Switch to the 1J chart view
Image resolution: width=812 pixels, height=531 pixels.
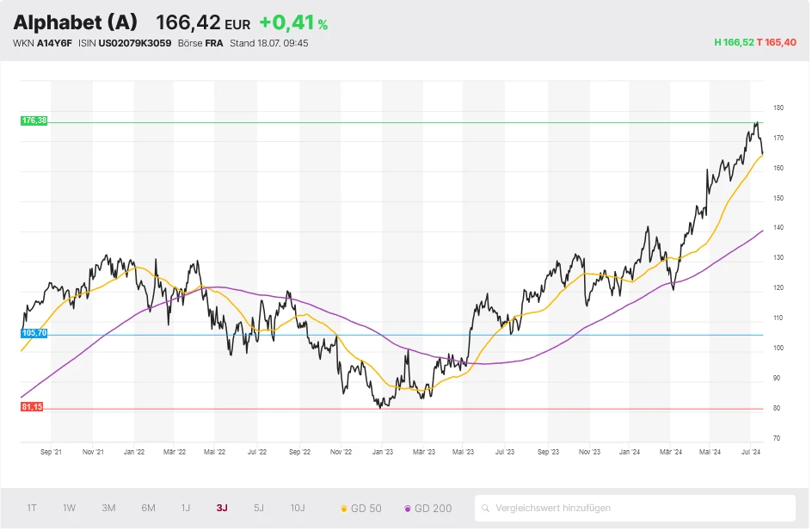tap(185, 508)
